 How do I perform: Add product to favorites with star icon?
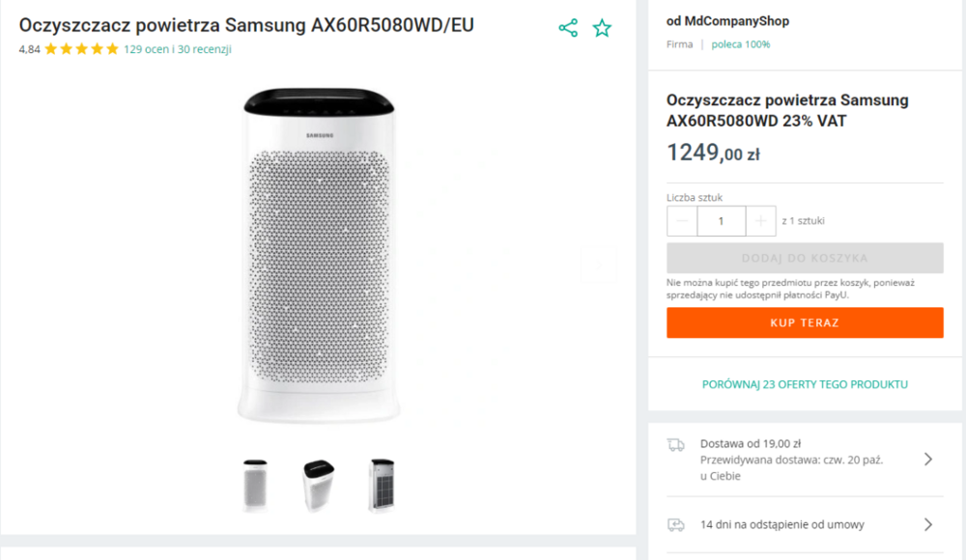point(602,28)
